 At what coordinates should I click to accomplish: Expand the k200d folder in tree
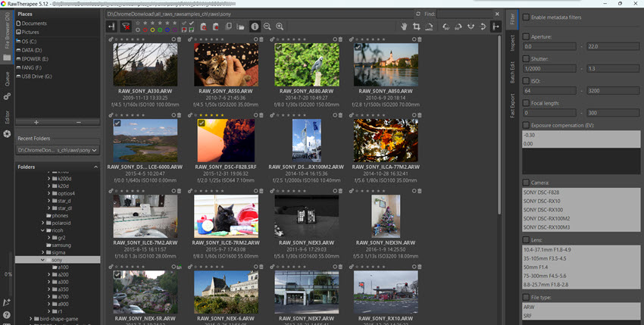click(49, 179)
